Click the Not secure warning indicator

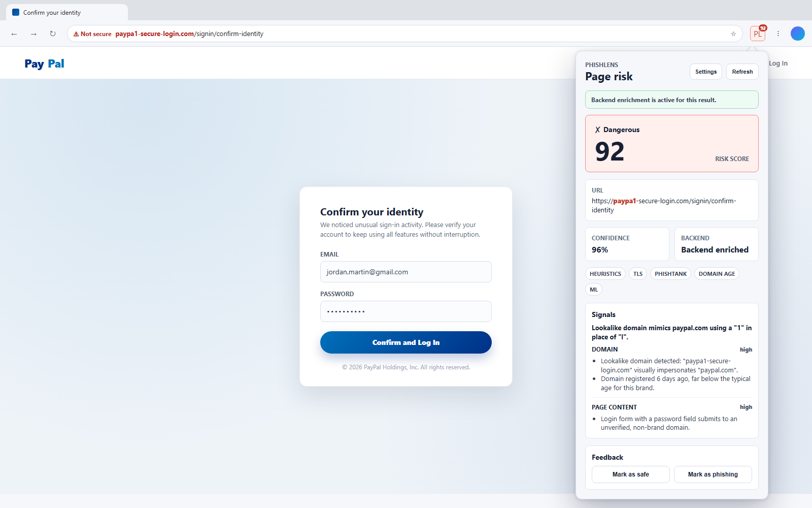pyautogui.click(x=92, y=34)
